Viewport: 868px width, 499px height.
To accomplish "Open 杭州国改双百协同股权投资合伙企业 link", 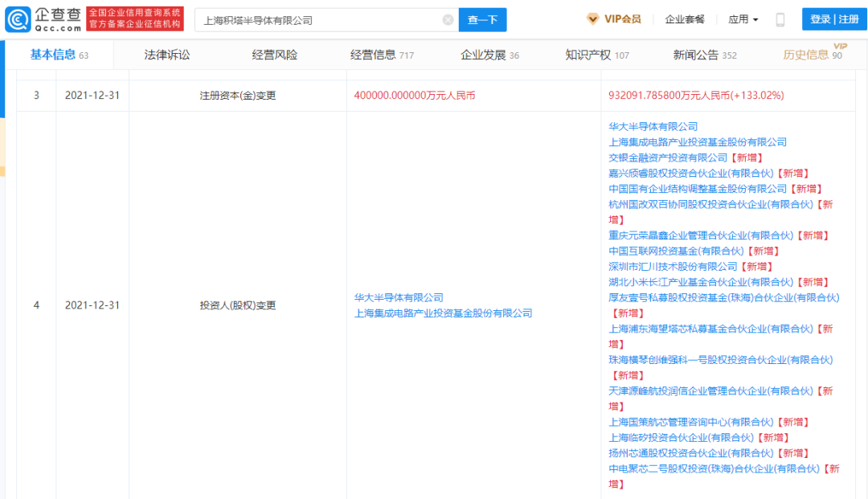I will [x=710, y=204].
